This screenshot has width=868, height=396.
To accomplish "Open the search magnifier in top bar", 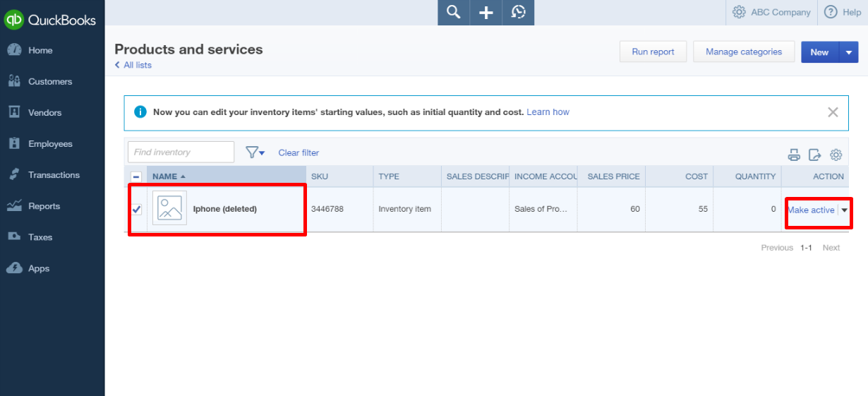I will click(454, 12).
